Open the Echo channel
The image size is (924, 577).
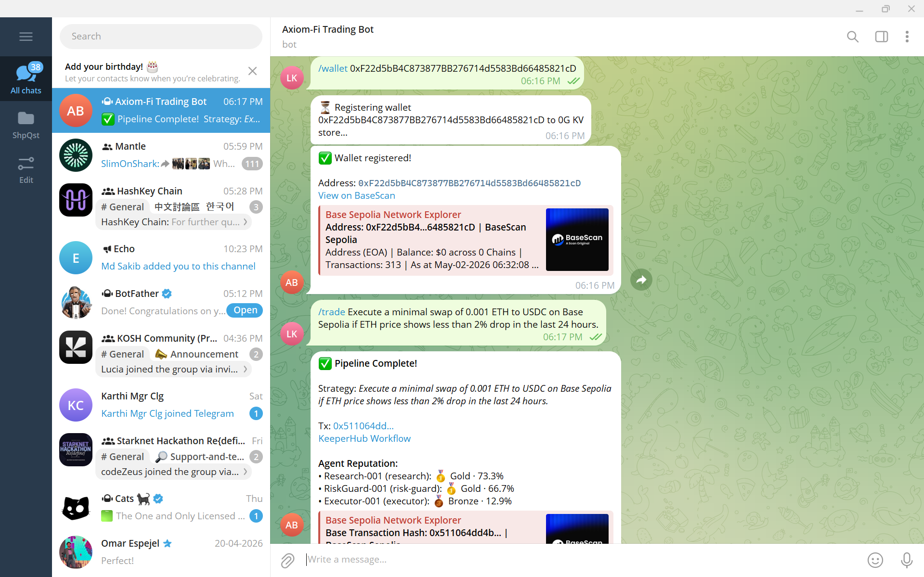(x=161, y=257)
